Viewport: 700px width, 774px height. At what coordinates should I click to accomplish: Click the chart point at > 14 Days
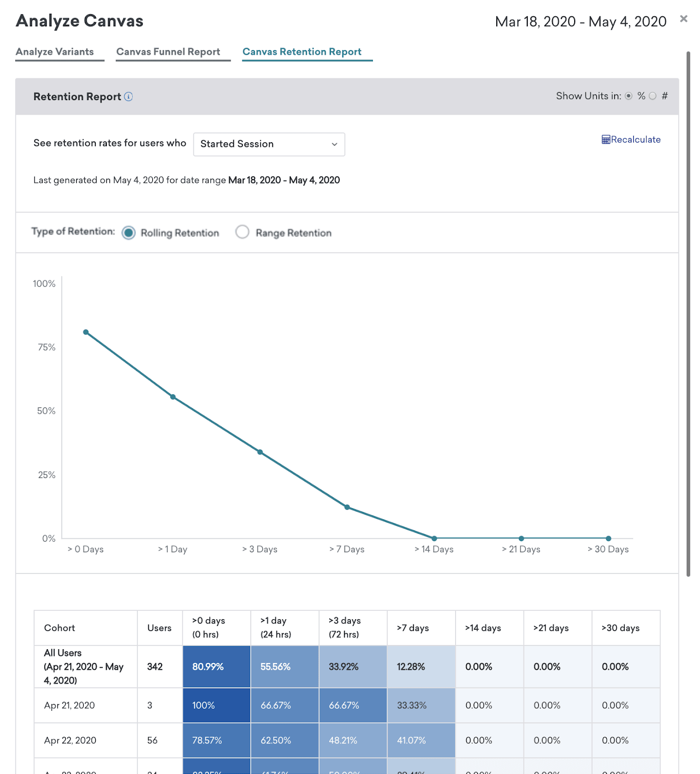(x=434, y=538)
